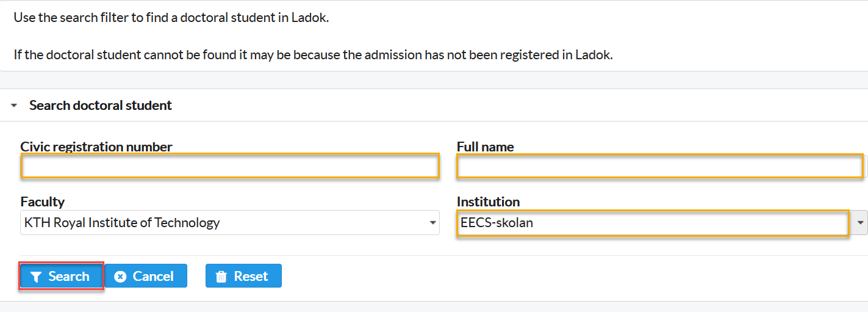Viewport: 868px width, 312px height.
Task: Focus the Full name text field
Action: tap(660, 166)
